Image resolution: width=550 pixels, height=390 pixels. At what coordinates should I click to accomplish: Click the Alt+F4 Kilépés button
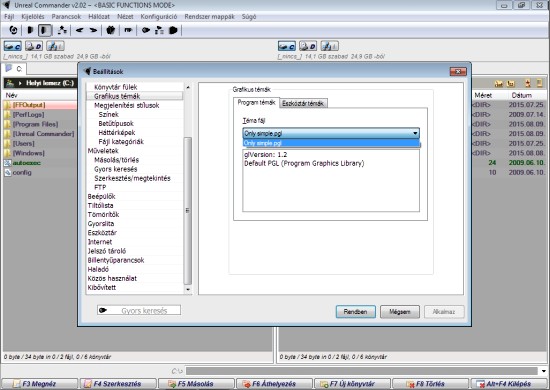(509, 384)
